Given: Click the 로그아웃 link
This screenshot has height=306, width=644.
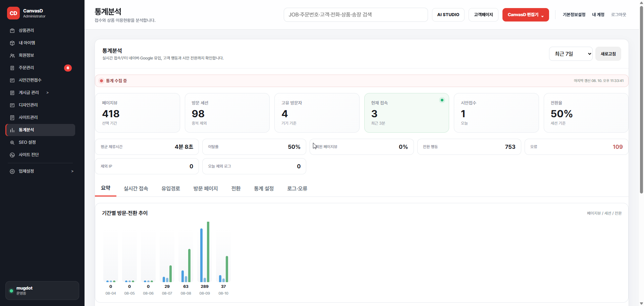Looking at the screenshot, I should (619, 15).
